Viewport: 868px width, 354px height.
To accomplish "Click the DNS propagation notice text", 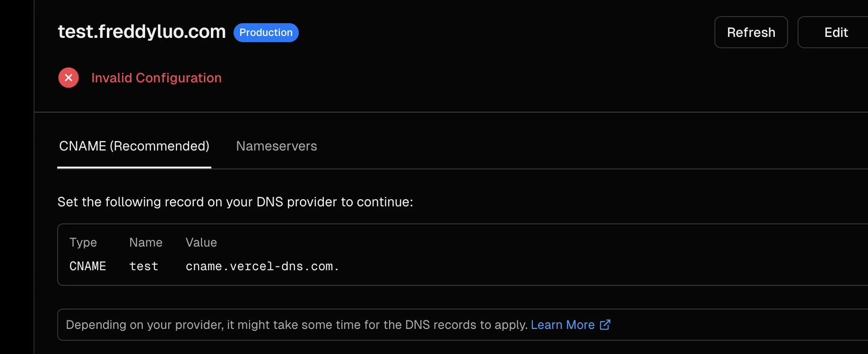I will [x=296, y=325].
